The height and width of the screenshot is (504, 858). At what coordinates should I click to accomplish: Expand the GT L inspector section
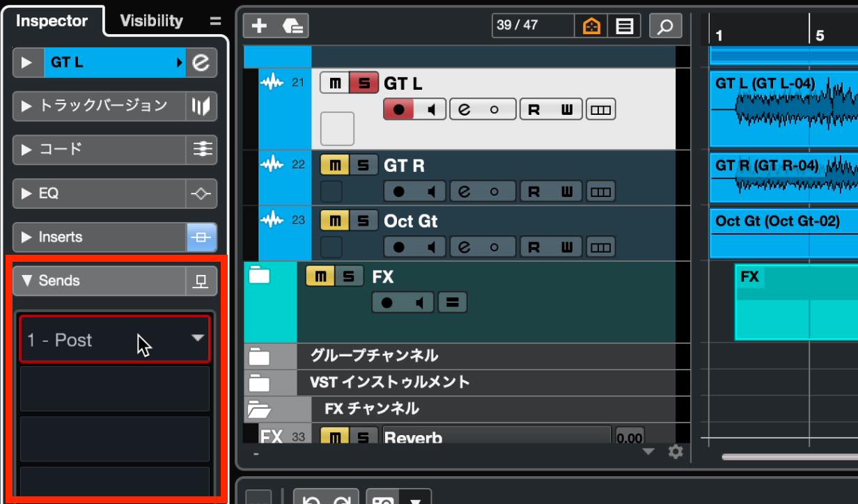(27, 63)
